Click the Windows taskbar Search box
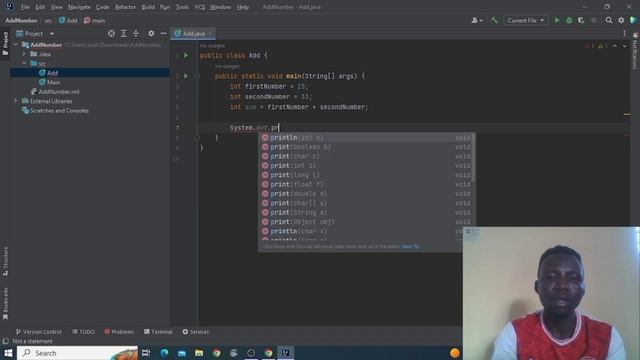Screen dimensions: 640x360 (78, 353)
